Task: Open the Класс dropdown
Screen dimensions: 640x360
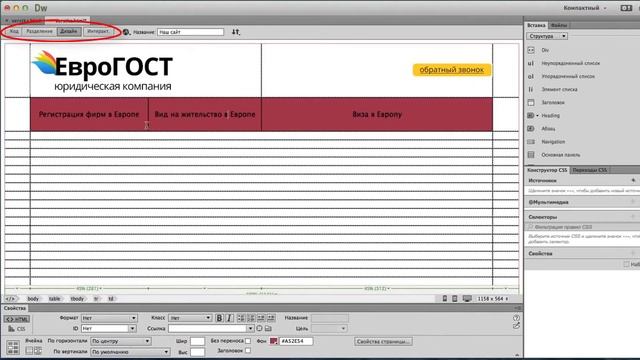Action: coord(191,318)
